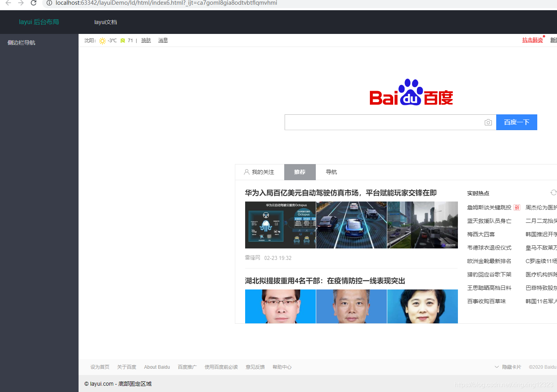Reload the page with refresh icon

[34, 3]
